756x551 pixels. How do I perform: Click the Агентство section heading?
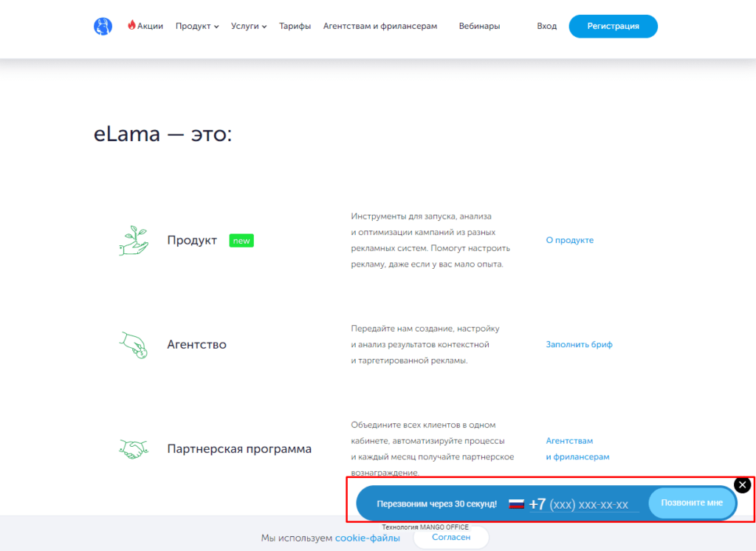point(196,344)
